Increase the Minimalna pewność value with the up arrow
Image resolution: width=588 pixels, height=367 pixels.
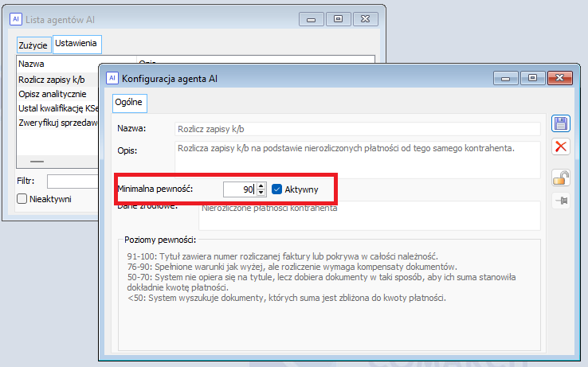(261, 185)
